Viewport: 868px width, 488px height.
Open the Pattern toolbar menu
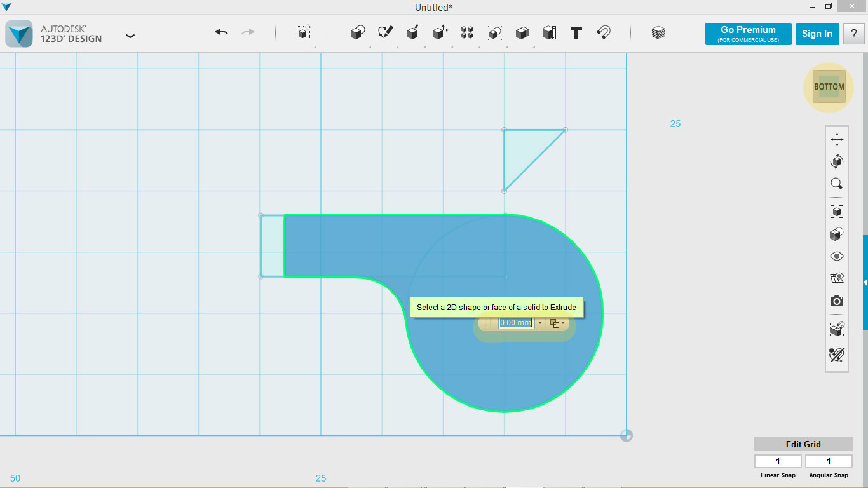pyautogui.click(x=466, y=32)
